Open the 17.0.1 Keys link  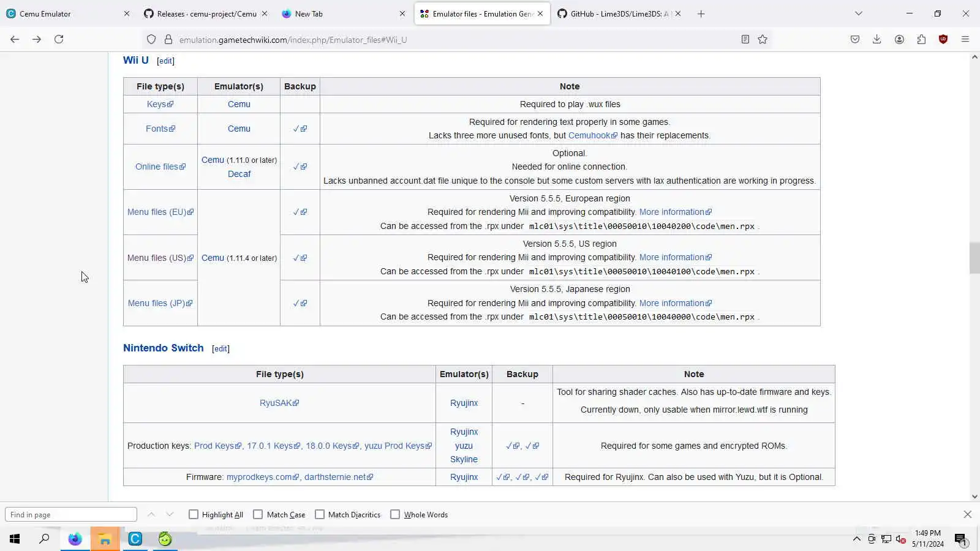tap(274, 446)
